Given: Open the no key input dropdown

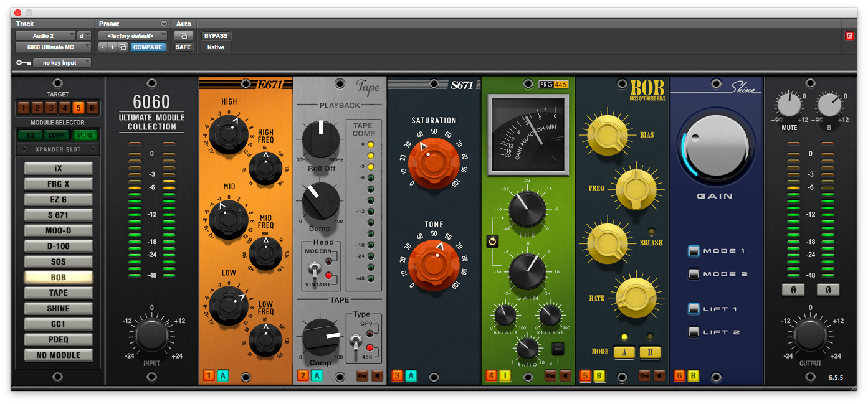Looking at the screenshot, I should 62,63.
